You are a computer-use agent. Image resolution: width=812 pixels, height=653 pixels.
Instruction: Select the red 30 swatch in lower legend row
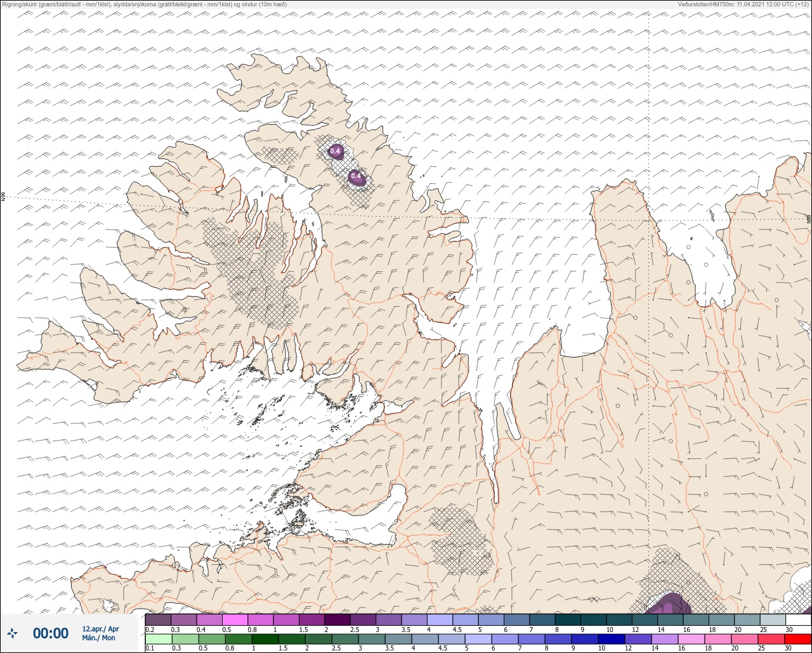coord(798,639)
